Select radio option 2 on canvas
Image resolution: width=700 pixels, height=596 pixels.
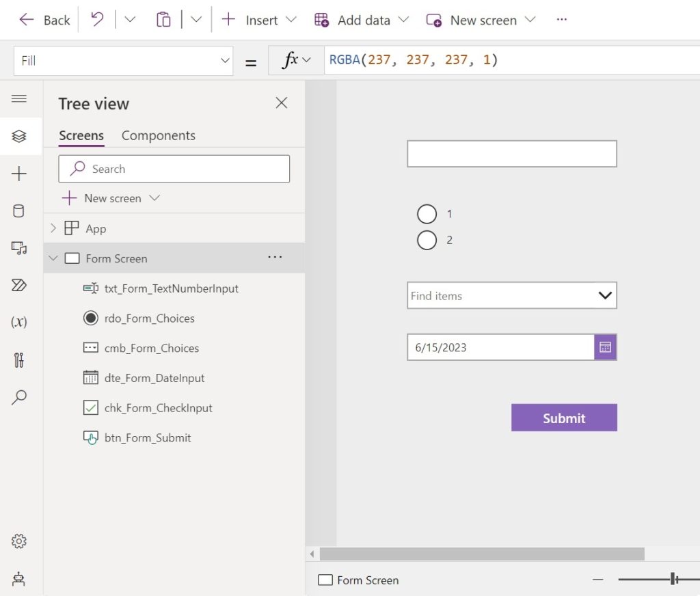click(x=427, y=240)
